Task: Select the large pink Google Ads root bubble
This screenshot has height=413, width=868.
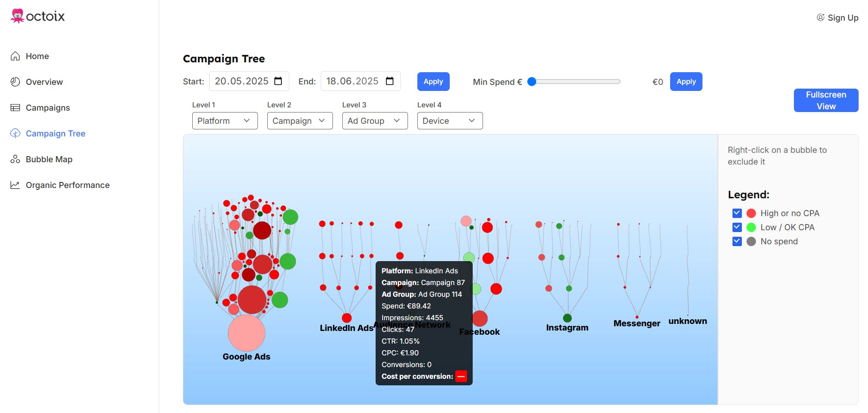Action: click(x=247, y=333)
